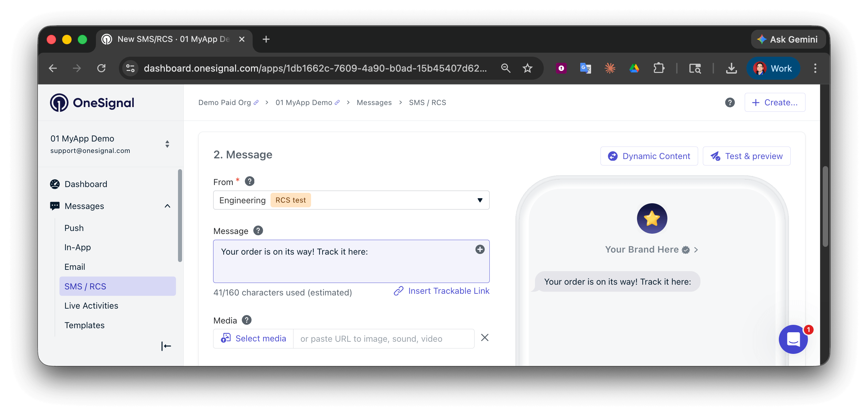
Task: Clear media with the X icon
Action: pos(485,338)
